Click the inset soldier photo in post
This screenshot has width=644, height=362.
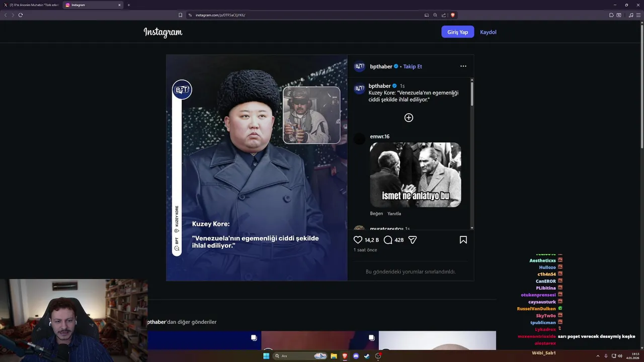click(311, 115)
